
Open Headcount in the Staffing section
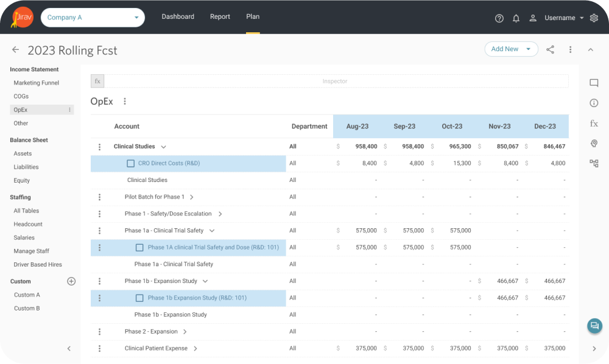[28, 224]
